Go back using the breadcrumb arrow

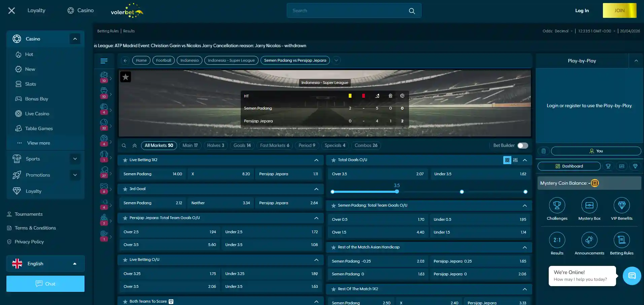tap(125, 61)
